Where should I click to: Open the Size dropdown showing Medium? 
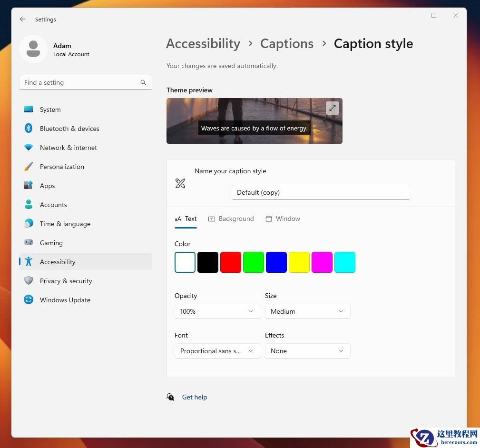tap(307, 311)
